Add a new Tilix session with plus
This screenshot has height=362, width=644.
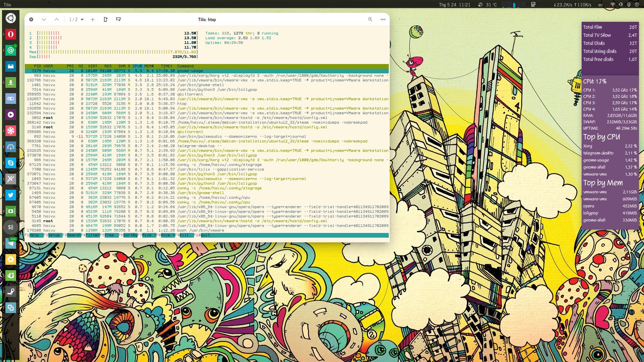93,19
